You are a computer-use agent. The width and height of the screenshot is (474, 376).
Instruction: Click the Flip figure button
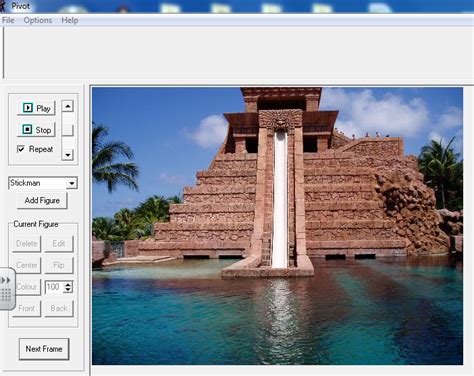tap(59, 265)
